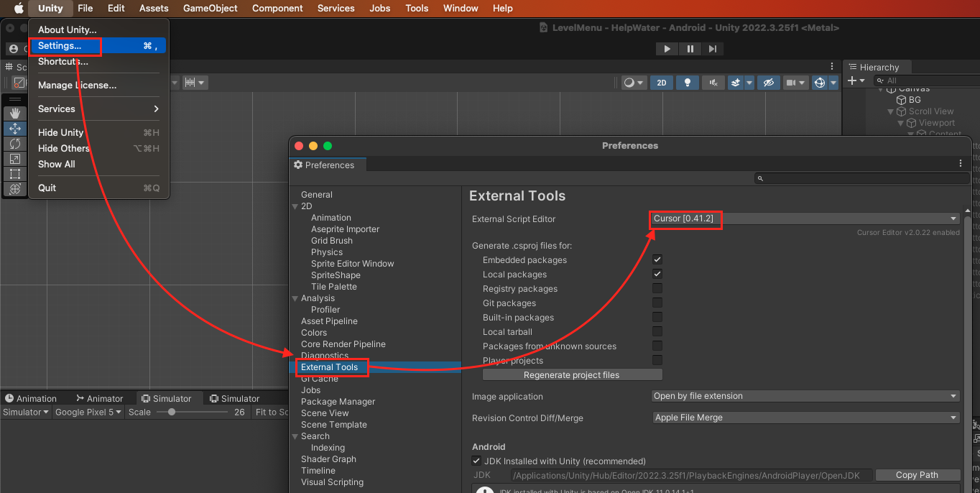Open Preferences window kebab options menu
This screenshot has height=493, width=980.
pyautogui.click(x=961, y=164)
